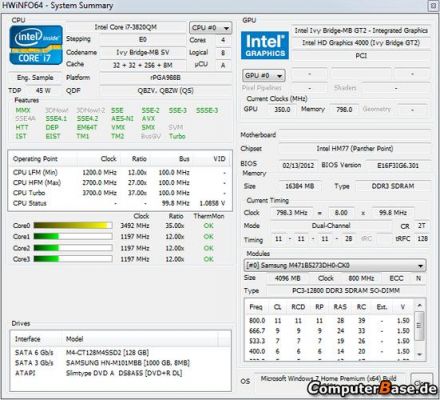Select the M4-CT128M4SSD2 drive row

point(120,353)
